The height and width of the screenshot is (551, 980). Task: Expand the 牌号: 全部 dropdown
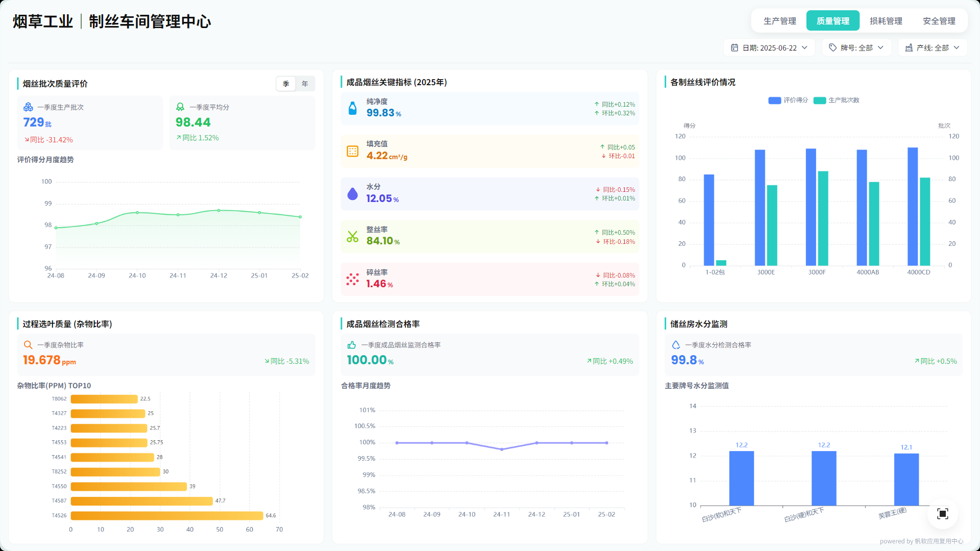856,47
